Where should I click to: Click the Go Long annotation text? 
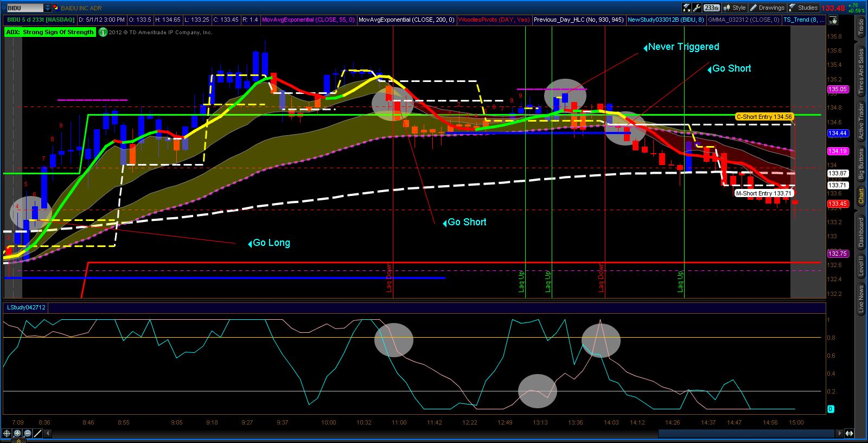(271, 243)
